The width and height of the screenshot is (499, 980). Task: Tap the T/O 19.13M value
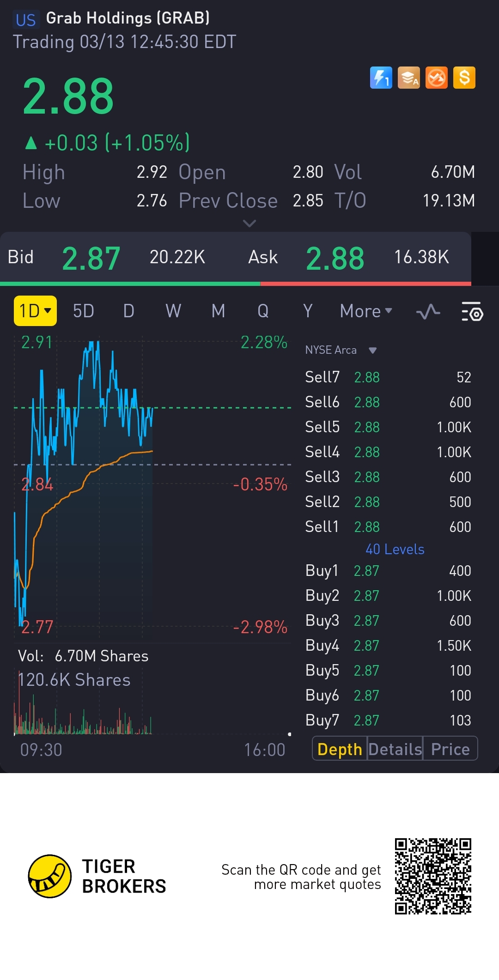click(x=449, y=201)
